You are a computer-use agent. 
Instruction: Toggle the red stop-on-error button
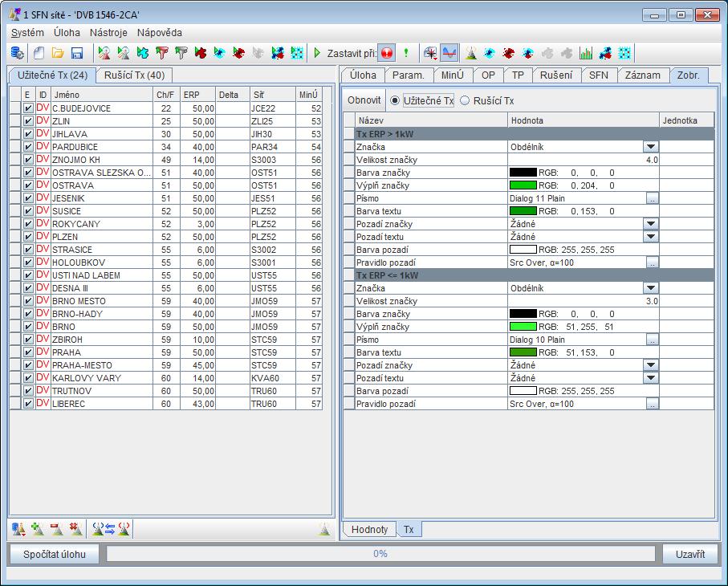click(x=387, y=53)
